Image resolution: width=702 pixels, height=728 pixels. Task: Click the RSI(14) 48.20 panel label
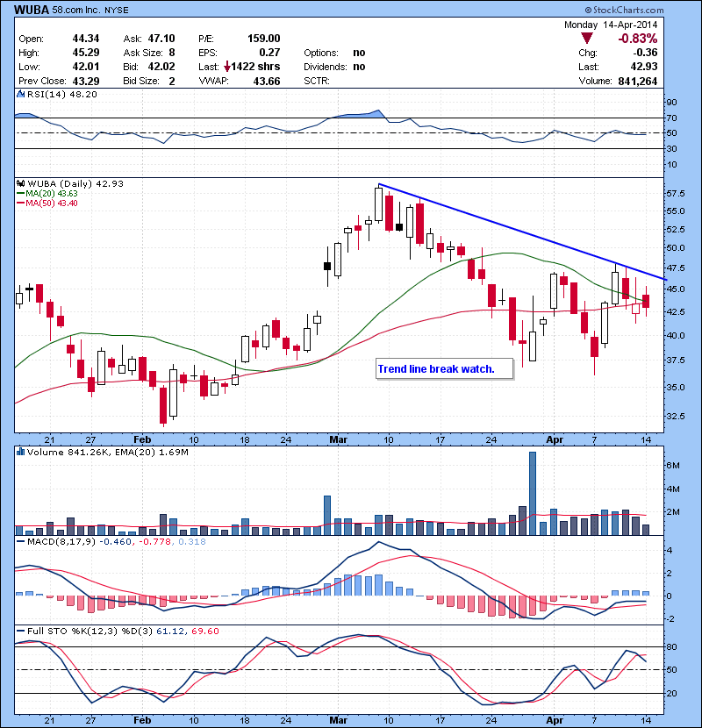click(x=61, y=94)
